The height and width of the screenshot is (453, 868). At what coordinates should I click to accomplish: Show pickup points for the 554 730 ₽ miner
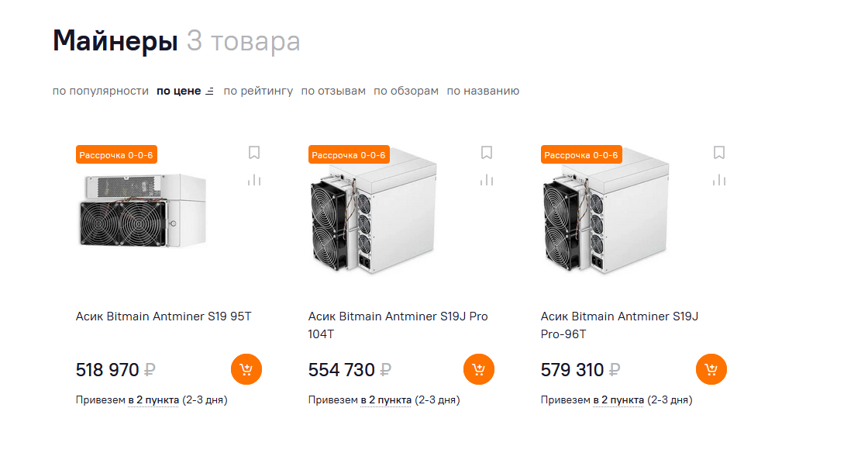[386, 400]
